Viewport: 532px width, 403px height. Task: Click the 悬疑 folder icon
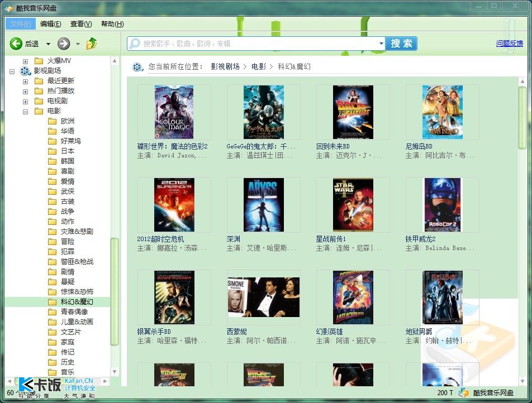pyautogui.click(x=53, y=282)
